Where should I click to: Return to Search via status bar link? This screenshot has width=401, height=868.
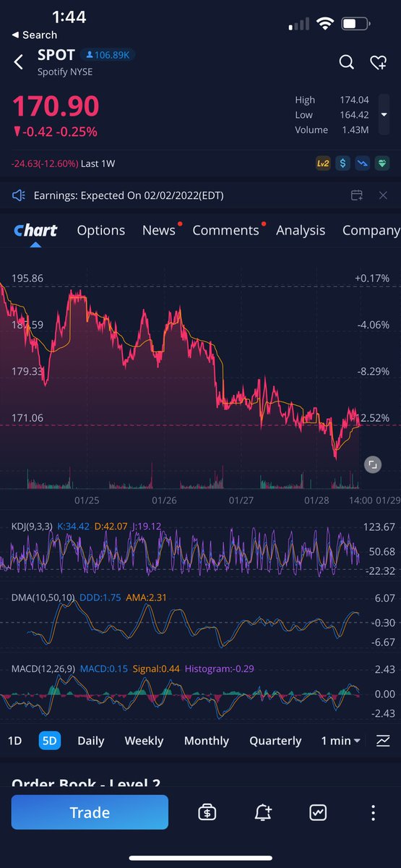(34, 35)
